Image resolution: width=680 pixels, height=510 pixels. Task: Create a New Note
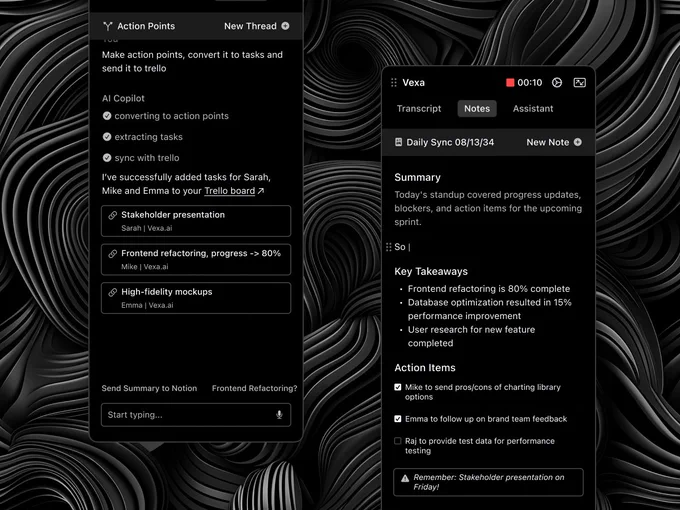(554, 142)
